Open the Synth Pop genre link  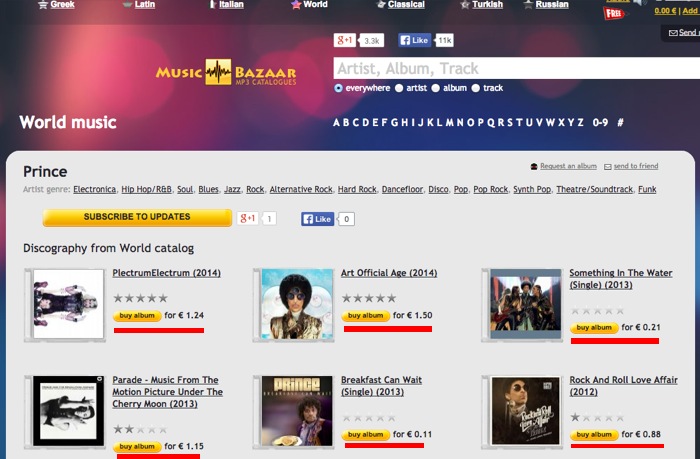coord(532,189)
